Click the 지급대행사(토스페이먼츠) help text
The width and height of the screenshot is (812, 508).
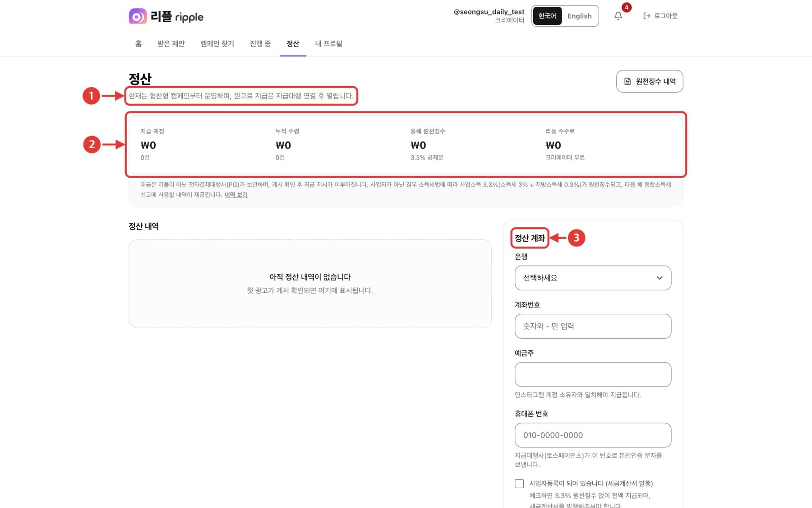(588, 460)
